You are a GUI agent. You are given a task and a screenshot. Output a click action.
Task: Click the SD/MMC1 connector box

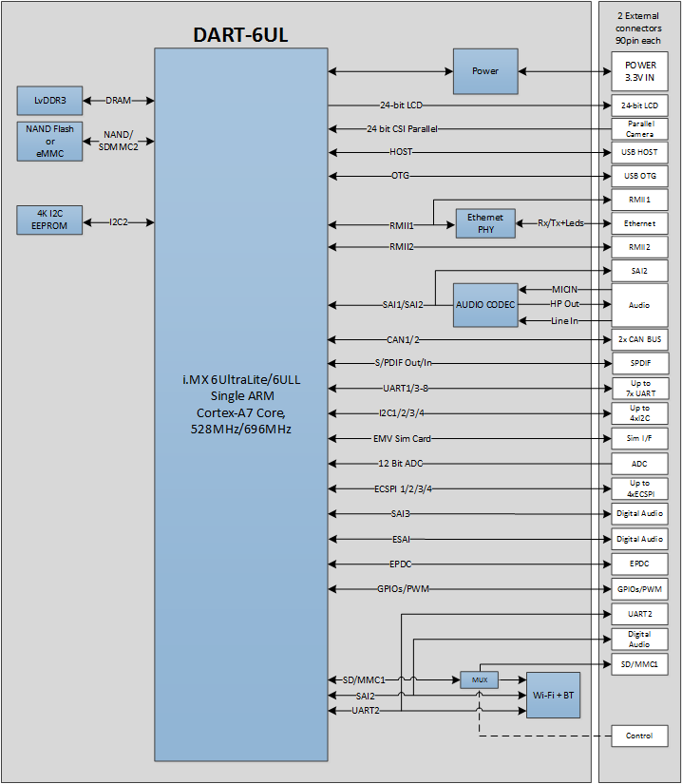coord(639,664)
